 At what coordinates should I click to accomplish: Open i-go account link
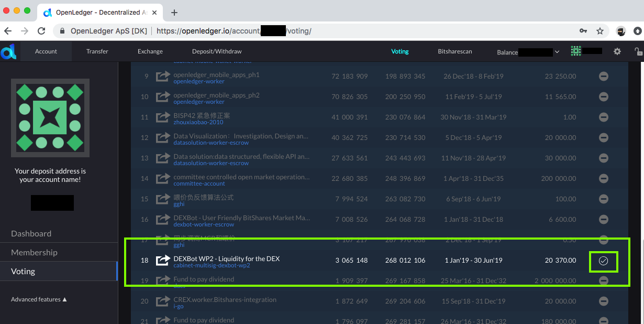179,306
